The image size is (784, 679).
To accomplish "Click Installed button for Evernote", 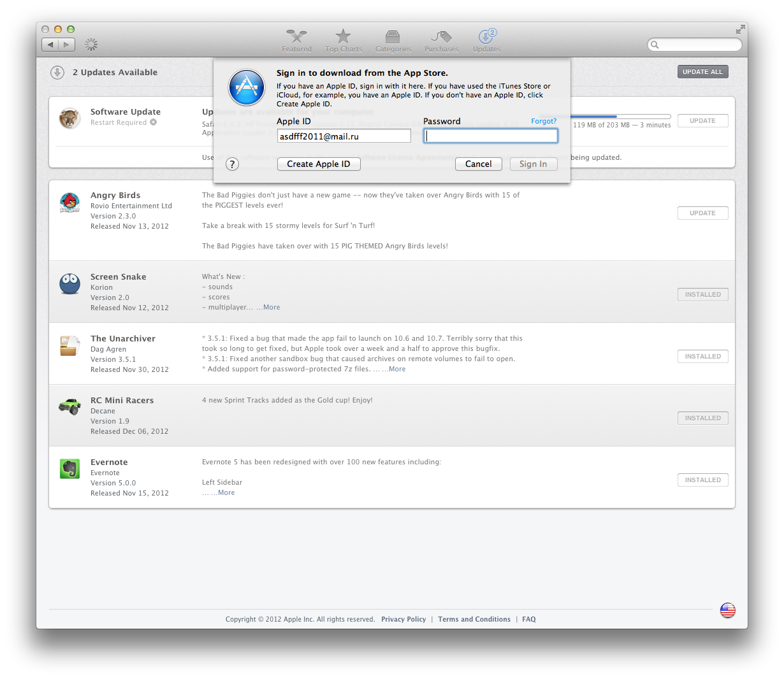I will coord(703,480).
